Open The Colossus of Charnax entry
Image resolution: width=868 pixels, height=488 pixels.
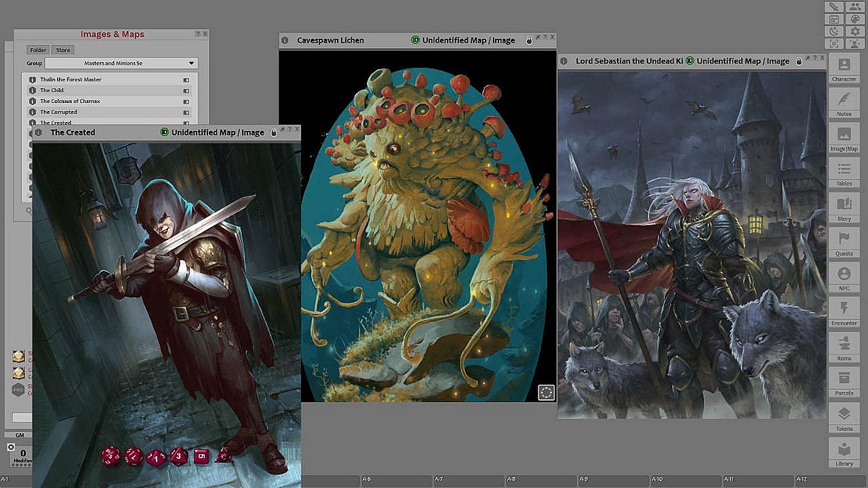point(70,101)
